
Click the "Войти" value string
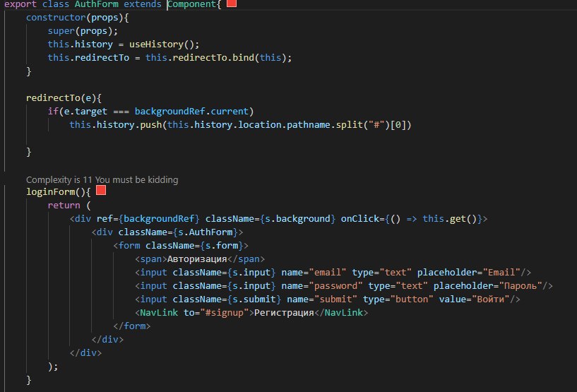pyautogui.click(x=491, y=299)
